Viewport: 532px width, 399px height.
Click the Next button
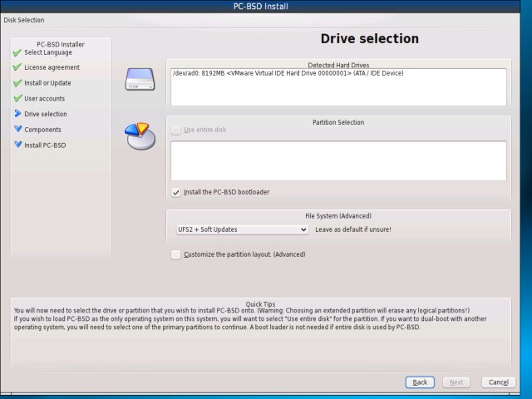[456, 382]
